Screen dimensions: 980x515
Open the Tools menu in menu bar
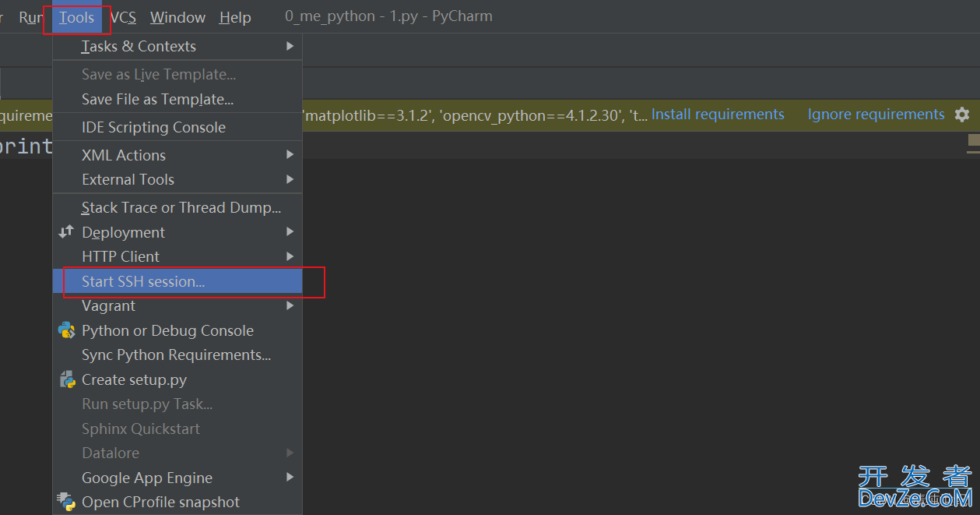76,17
